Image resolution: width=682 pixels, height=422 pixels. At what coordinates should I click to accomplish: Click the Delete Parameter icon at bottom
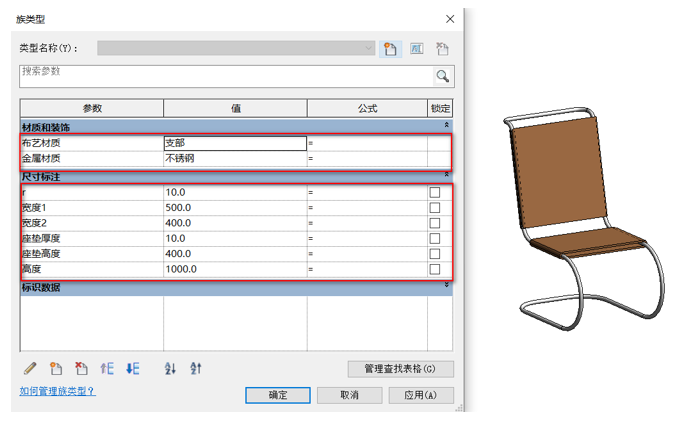[81, 368]
